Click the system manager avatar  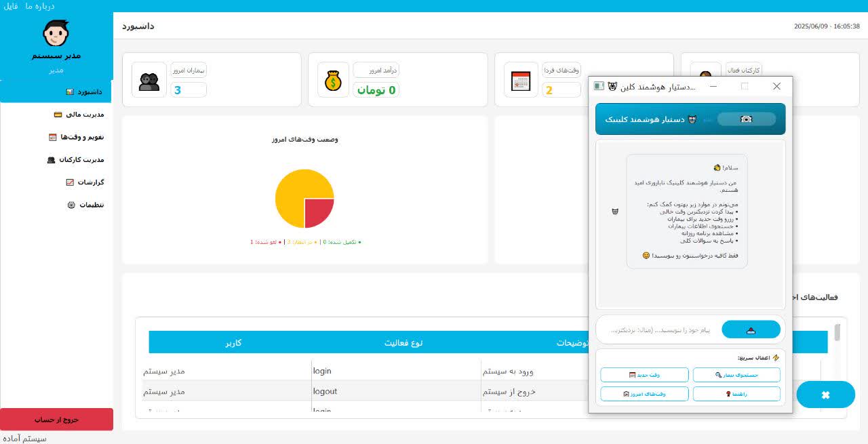click(56, 31)
